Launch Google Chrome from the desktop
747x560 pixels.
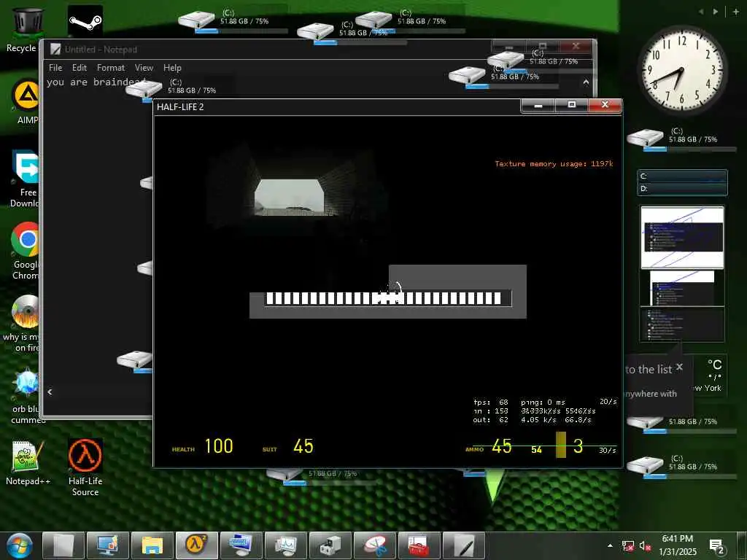(26, 251)
